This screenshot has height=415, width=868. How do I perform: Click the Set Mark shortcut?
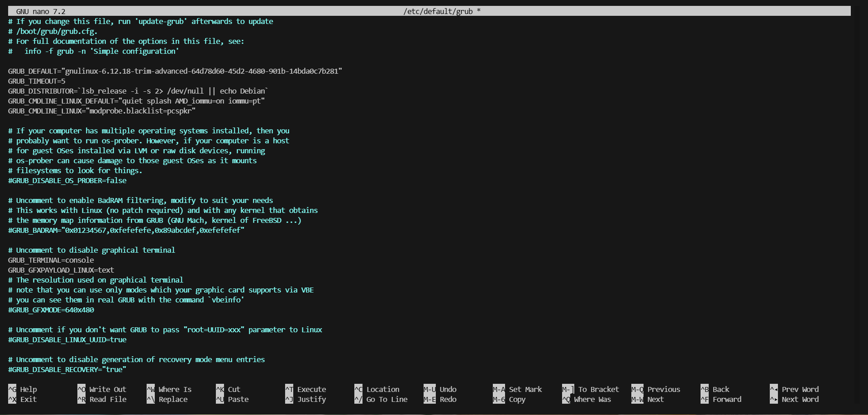pos(517,389)
